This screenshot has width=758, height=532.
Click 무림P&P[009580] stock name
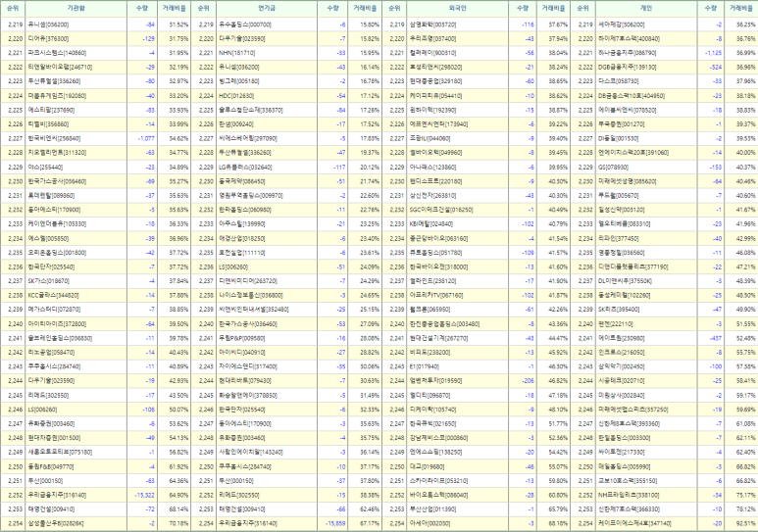tap(241, 338)
